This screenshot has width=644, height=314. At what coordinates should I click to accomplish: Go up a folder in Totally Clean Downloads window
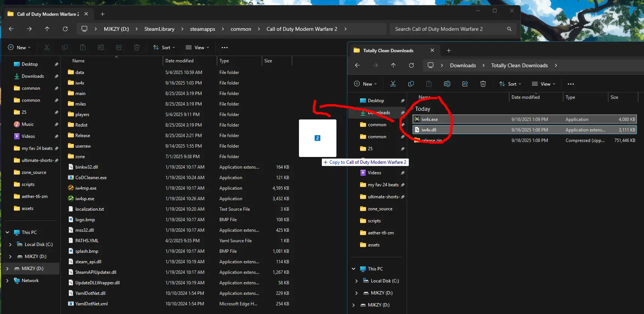[393, 65]
